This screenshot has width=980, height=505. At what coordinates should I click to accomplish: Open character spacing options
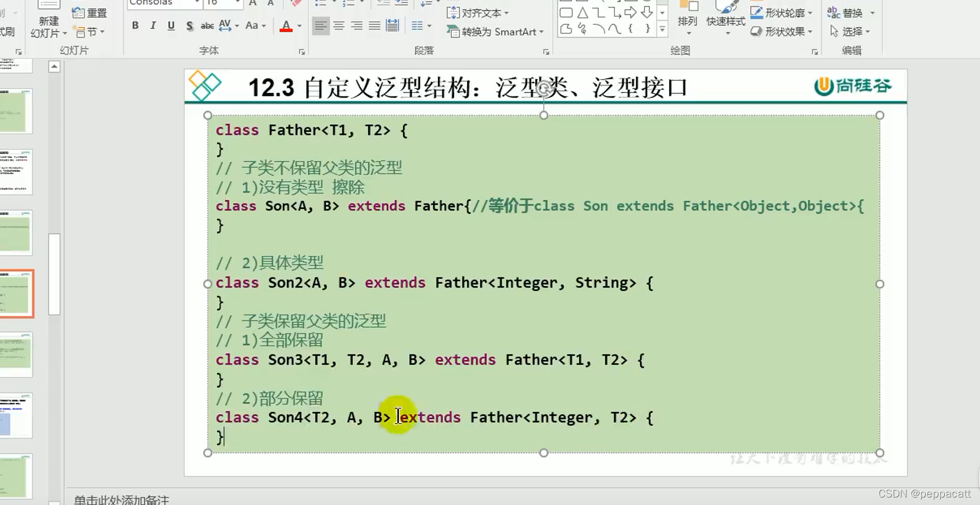[228, 25]
